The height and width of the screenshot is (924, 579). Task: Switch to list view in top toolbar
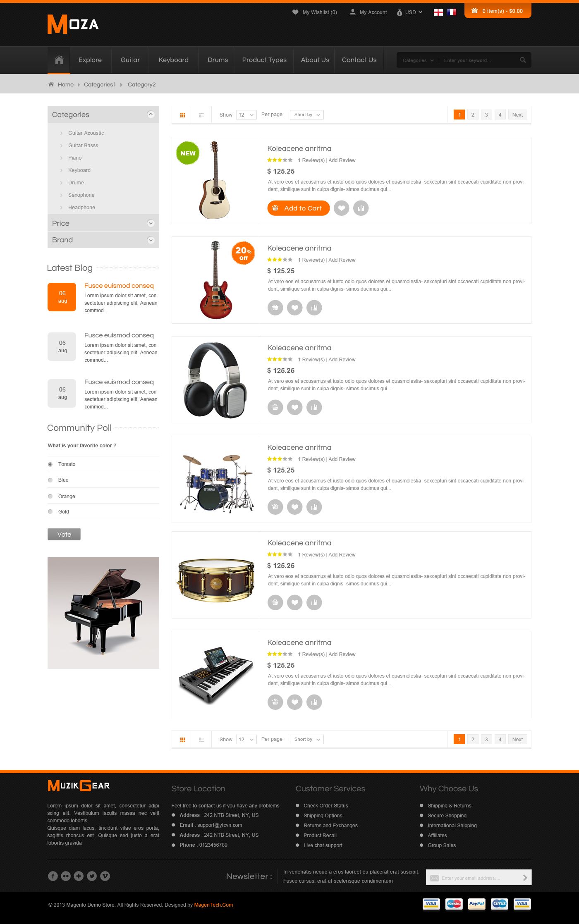(x=201, y=115)
